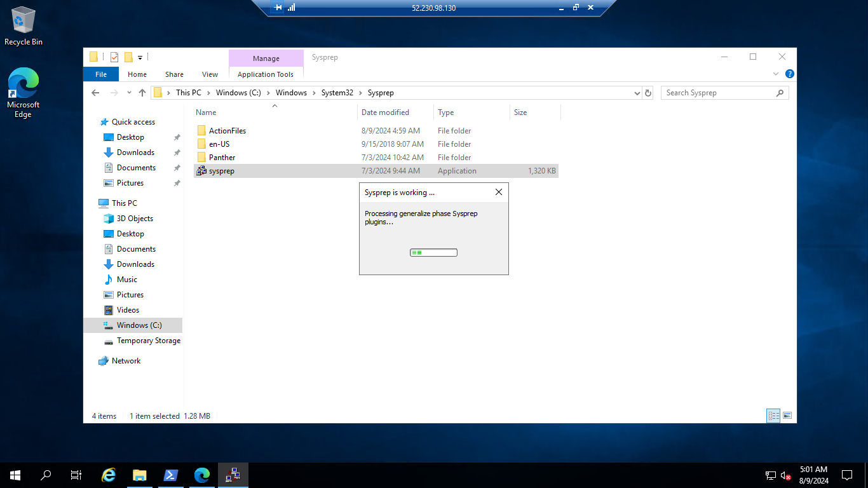Click the Search Sysprep box
This screenshot has height=488, width=868.
[724, 93]
